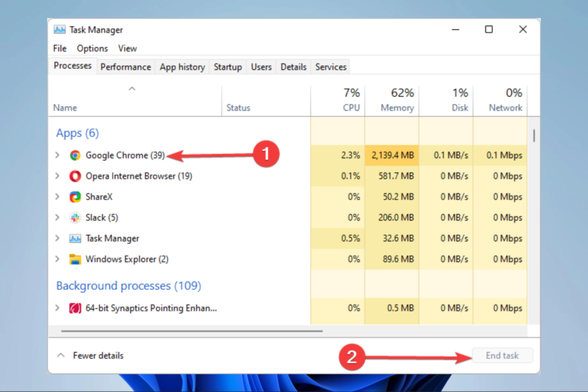
Task: Select the Opera Internet Browser (19) row
Action: pyautogui.click(x=287, y=176)
